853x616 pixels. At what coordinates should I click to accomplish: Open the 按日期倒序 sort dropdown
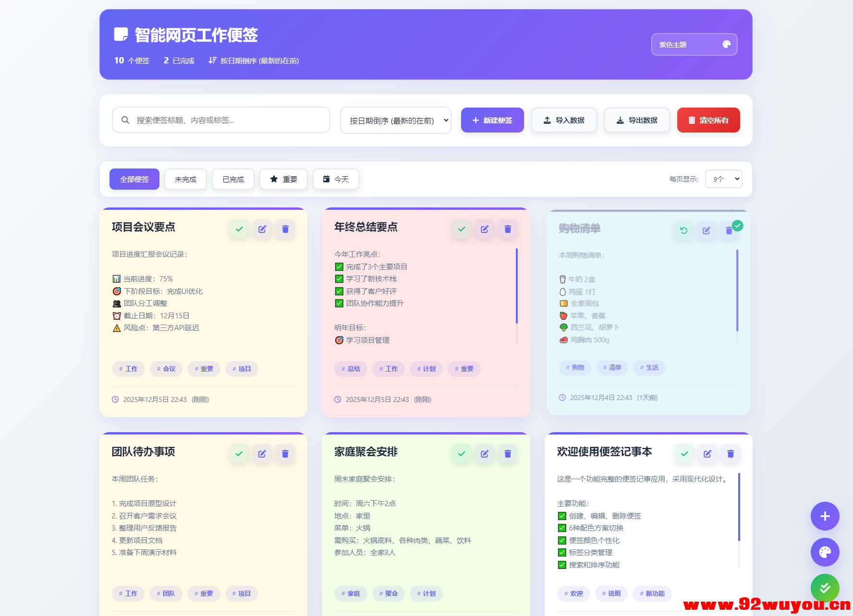tap(395, 120)
